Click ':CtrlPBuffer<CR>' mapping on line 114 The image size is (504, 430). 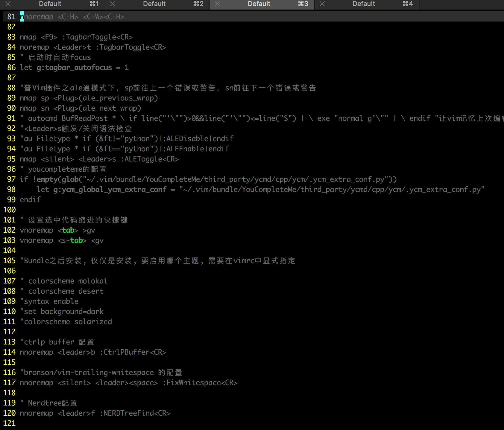(x=133, y=352)
